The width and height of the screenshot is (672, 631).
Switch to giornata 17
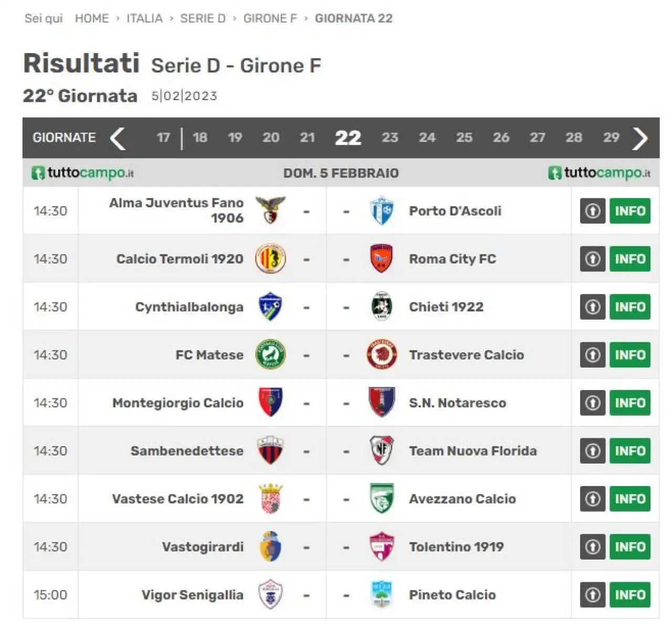coord(163,138)
